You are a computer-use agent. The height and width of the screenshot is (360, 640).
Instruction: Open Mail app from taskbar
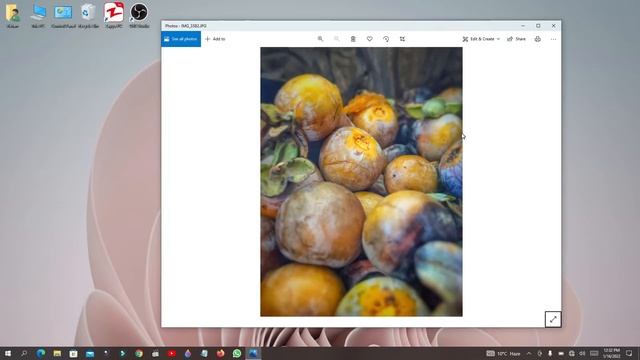point(90,353)
